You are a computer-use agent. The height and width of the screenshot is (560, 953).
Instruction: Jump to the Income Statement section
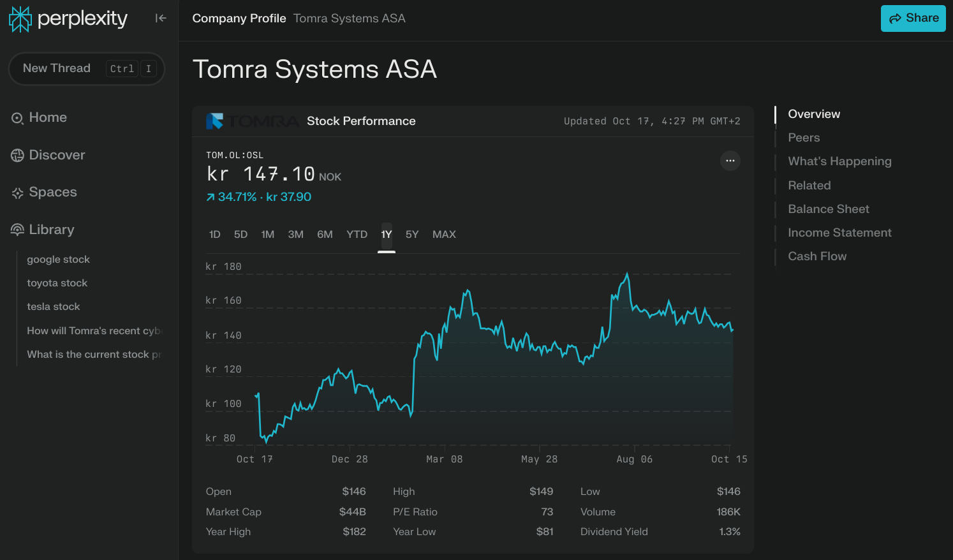(839, 233)
